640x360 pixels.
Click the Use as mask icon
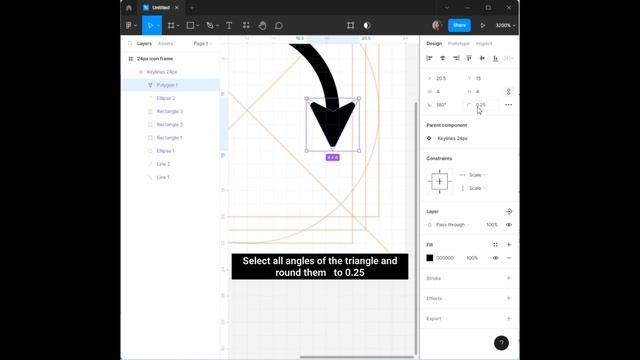click(x=367, y=25)
